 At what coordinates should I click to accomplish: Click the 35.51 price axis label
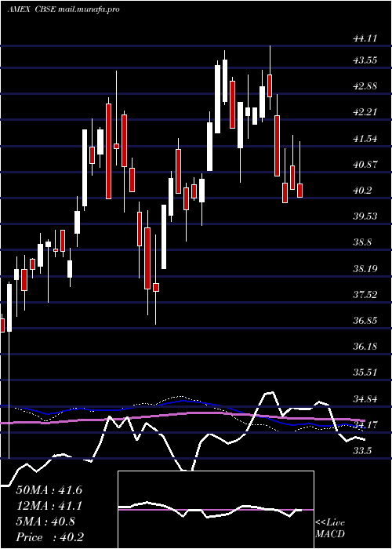pyautogui.click(x=365, y=373)
